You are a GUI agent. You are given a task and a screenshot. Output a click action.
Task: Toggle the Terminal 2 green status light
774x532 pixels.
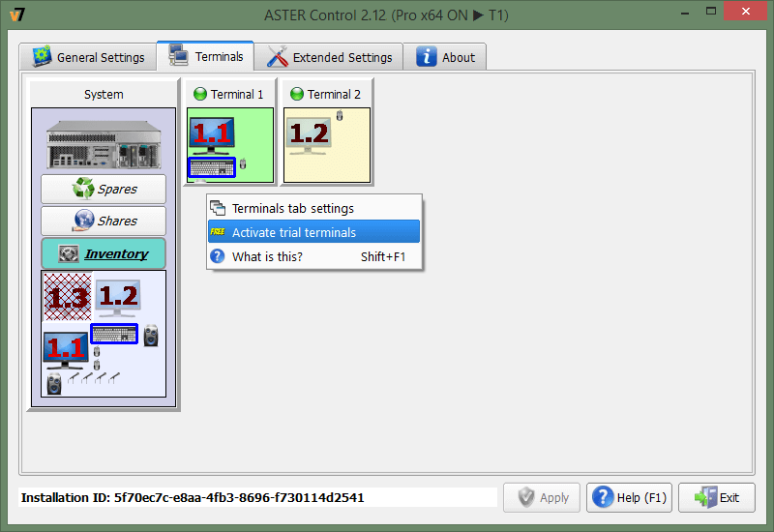[x=297, y=95]
